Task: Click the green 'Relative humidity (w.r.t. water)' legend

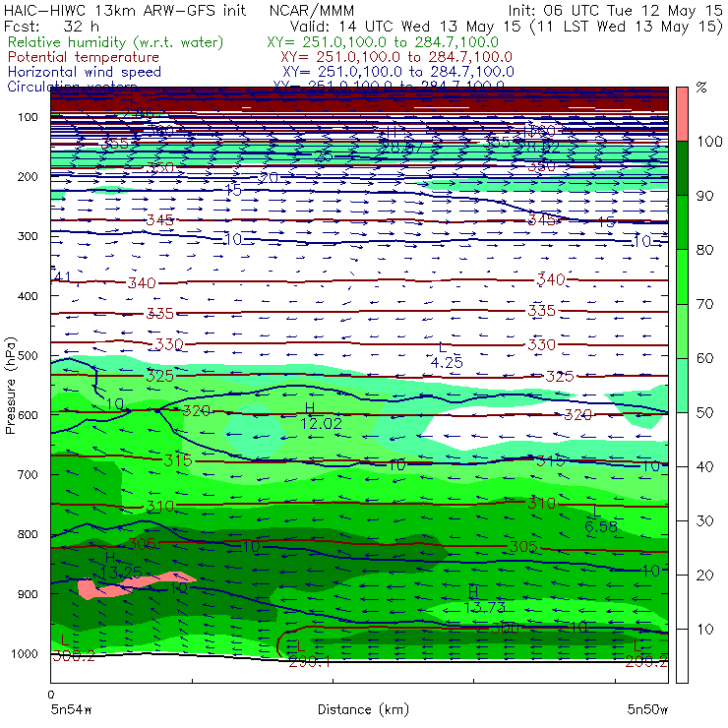Action: (116, 42)
